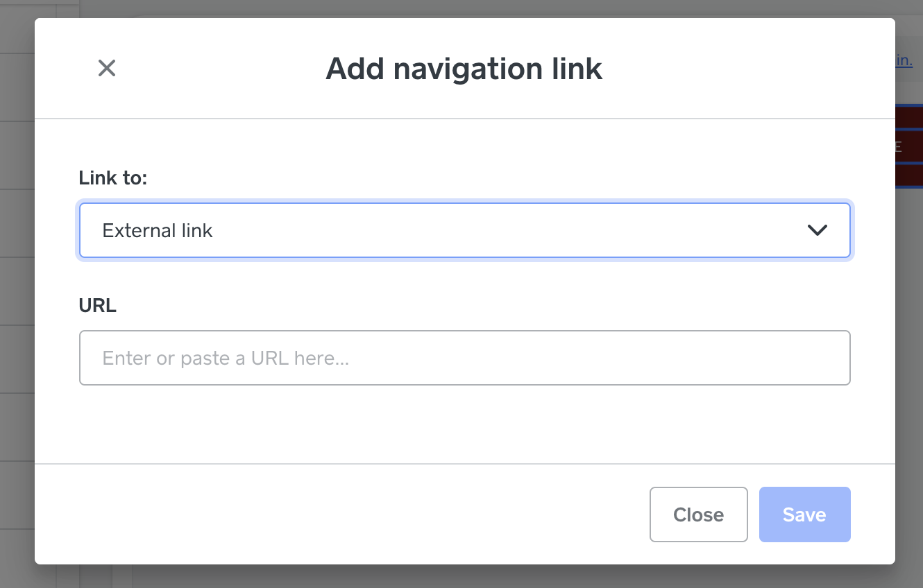This screenshot has height=588, width=923.
Task: Click the 'Add navigation link' dialog title
Action: (x=464, y=69)
